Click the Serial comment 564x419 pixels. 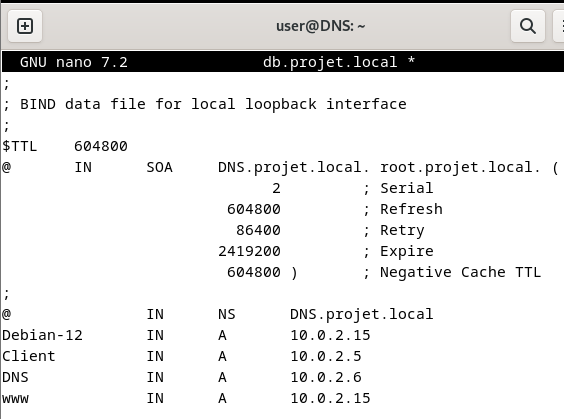(x=398, y=188)
